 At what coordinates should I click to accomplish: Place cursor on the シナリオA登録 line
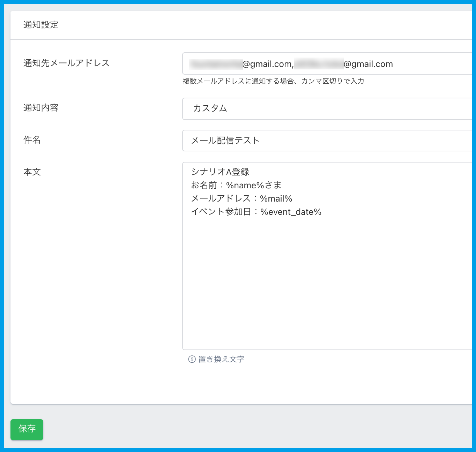220,172
